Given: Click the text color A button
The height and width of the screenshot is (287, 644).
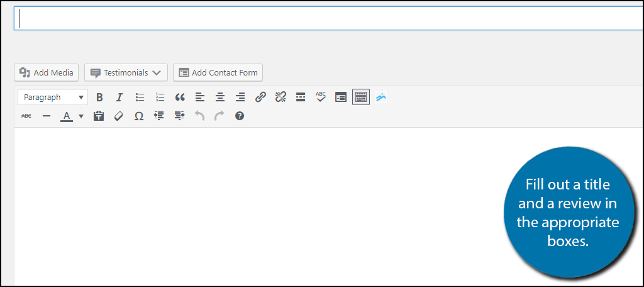Looking at the screenshot, I should tap(67, 116).
